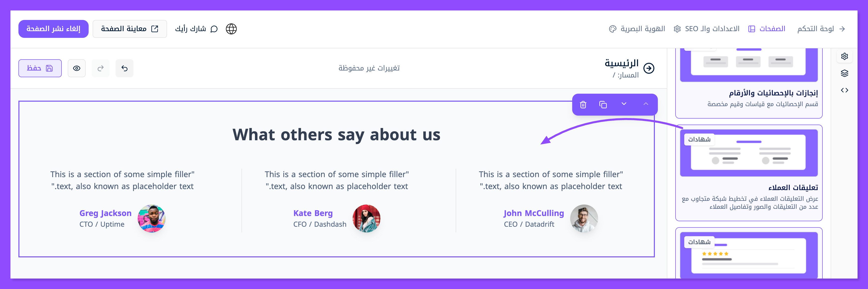Open the code editor brackets icon
Image resolution: width=868 pixels, height=289 pixels.
tap(844, 90)
